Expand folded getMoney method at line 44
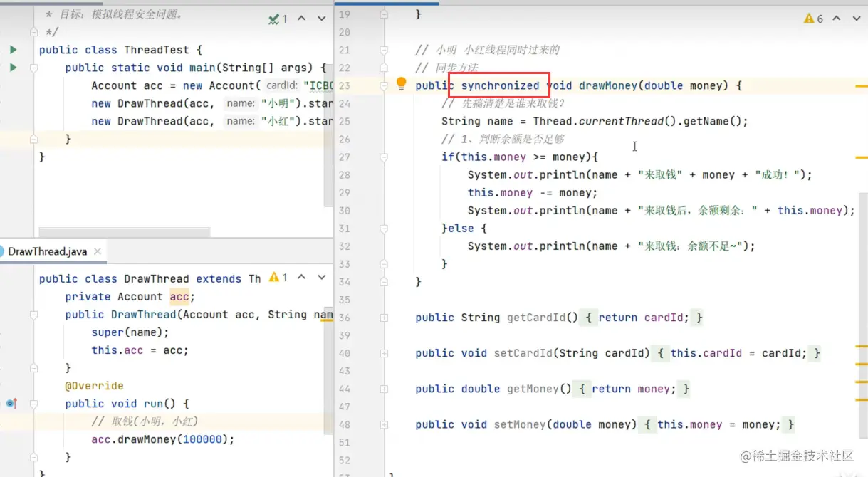Image resolution: width=868 pixels, height=477 pixels. coord(385,389)
